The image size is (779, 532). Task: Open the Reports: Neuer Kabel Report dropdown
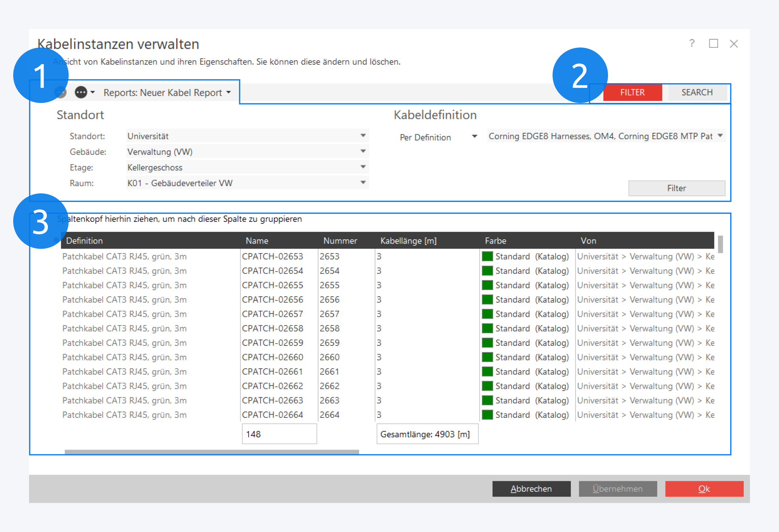pos(167,92)
